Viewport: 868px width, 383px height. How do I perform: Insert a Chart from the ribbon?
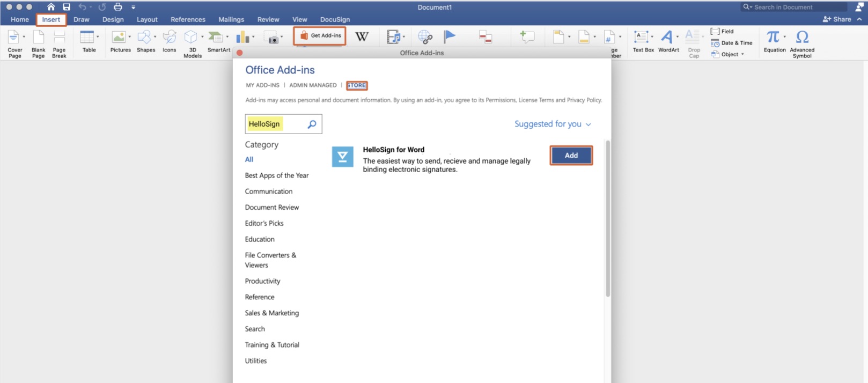[243, 37]
